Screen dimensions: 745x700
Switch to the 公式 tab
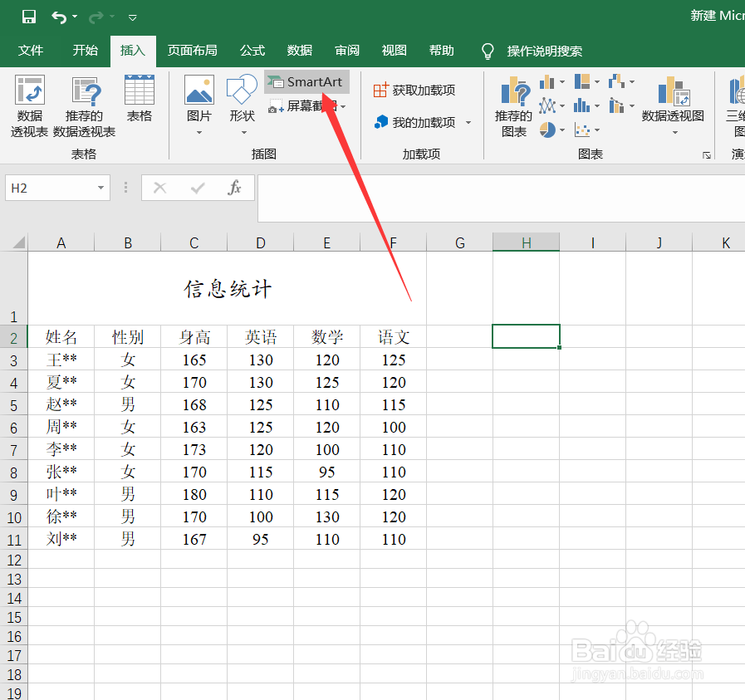[x=252, y=51]
